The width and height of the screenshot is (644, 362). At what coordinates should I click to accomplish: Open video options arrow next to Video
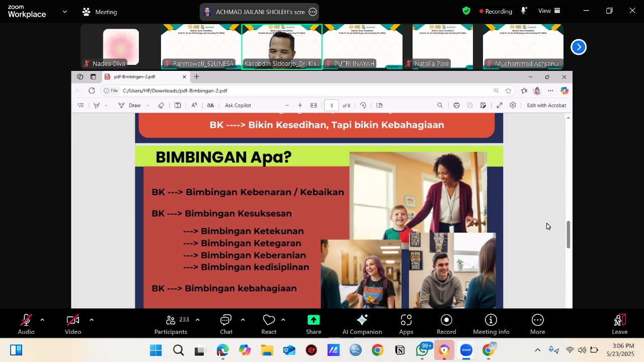click(x=91, y=320)
